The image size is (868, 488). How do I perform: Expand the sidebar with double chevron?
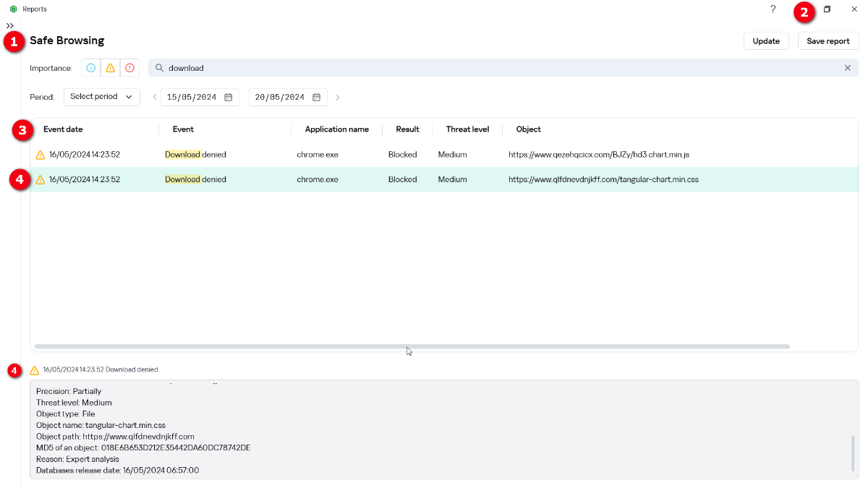point(10,26)
